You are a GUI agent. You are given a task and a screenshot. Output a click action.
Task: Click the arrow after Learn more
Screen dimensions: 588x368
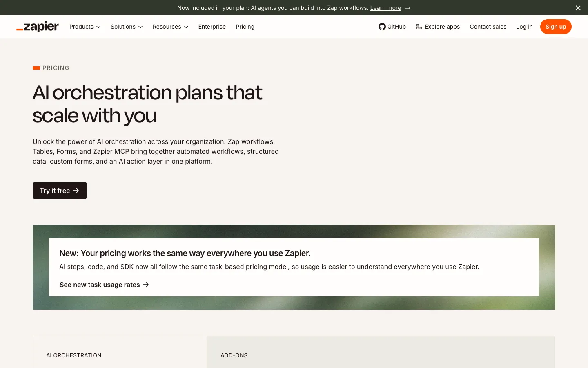(x=408, y=8)
